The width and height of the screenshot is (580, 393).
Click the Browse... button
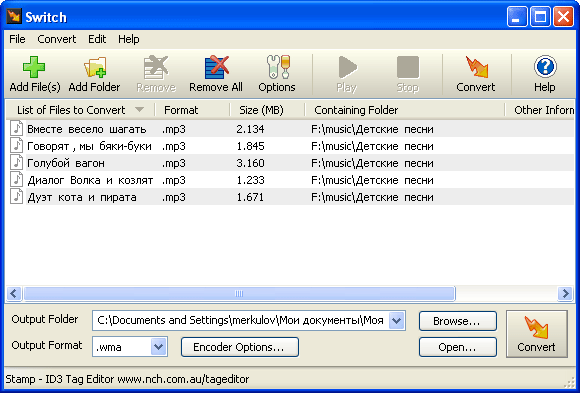click(458, 321)
